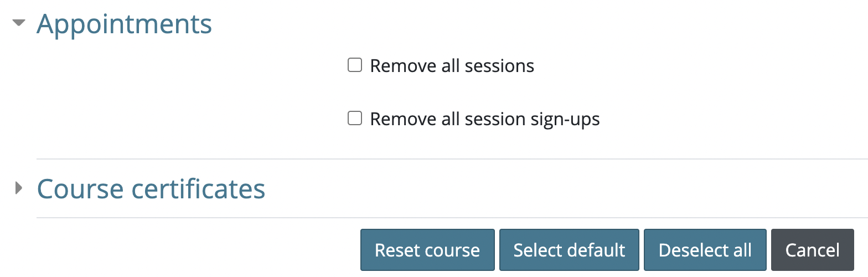Open Course certificates via its disclosure arrow
The image size is (868, 277).
tap(19, 188)
